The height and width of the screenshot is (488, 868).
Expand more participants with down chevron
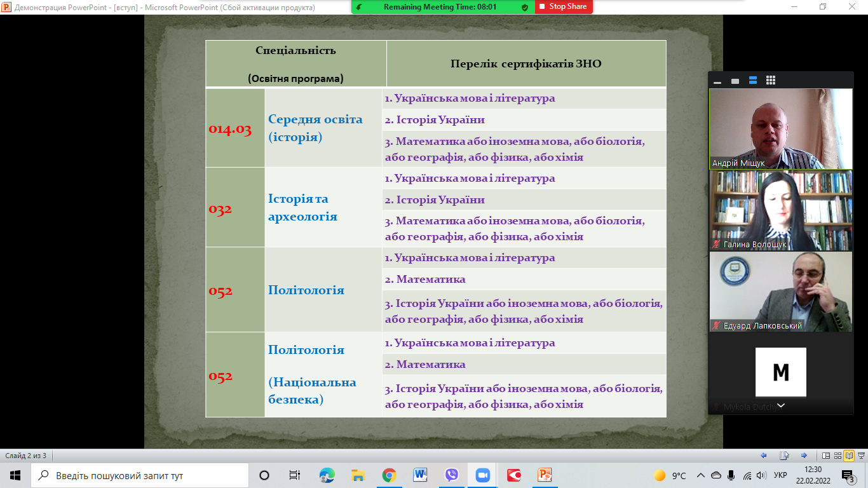pyautogui.click(x=781, y=405)
